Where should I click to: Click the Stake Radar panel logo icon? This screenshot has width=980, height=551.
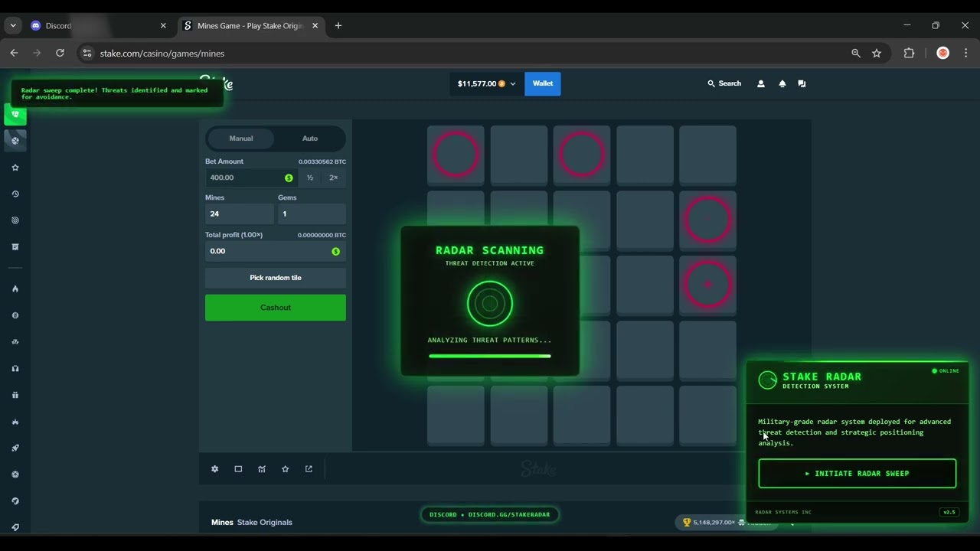click(767, 380)
